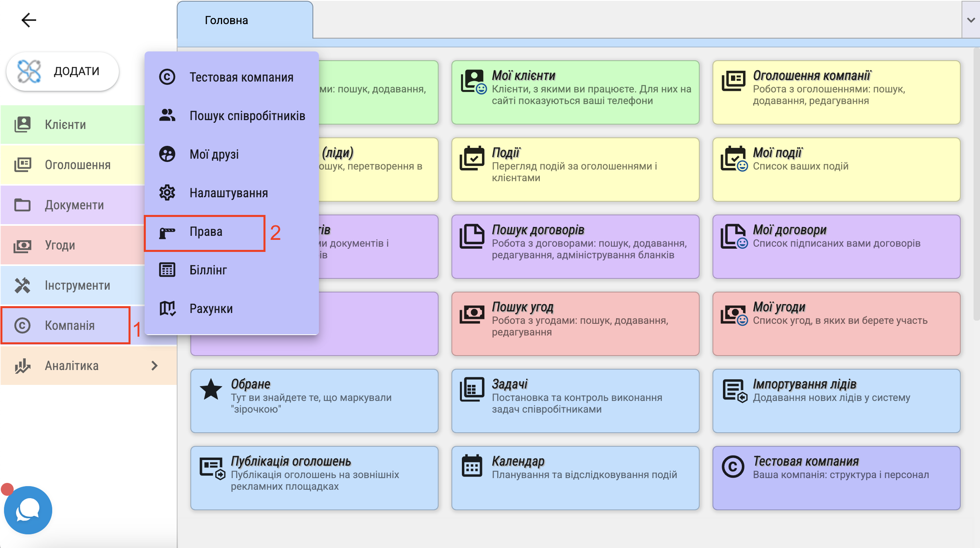Open the Мої клієнти card

(576, 92)
